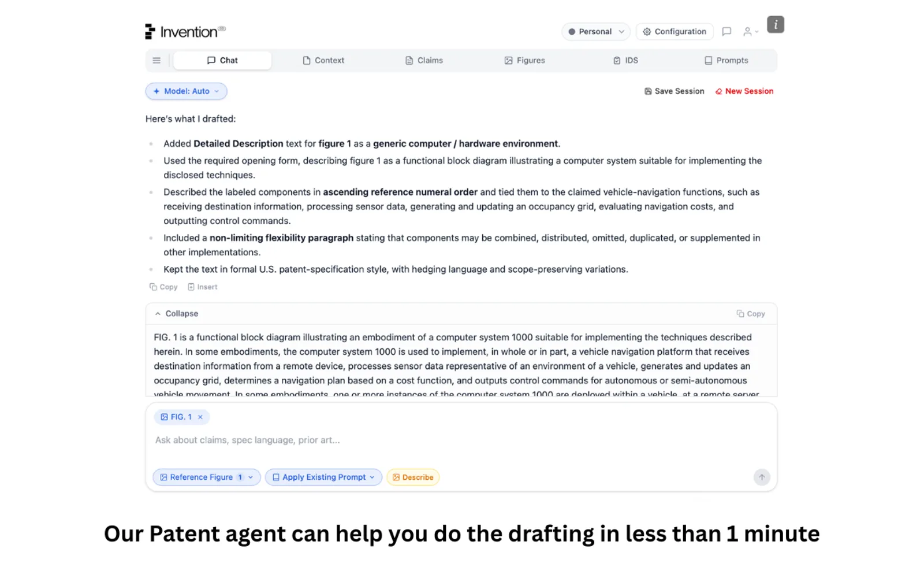Start a New Session
Viewport: 924px width, 578px height.
[744, 91]
